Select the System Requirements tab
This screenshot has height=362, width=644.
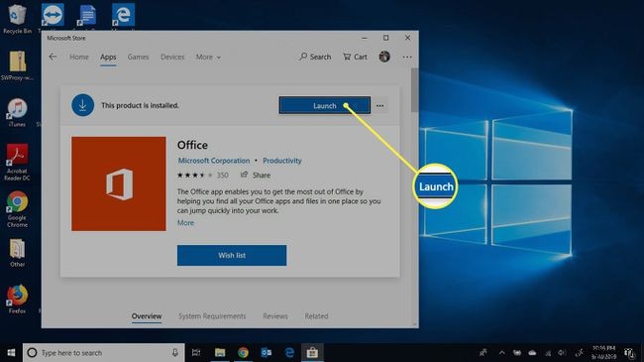(212, 316)
